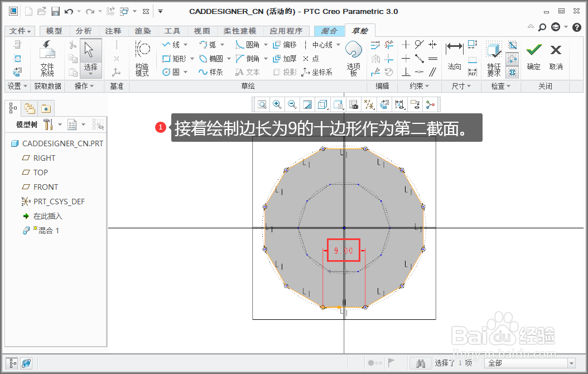The width and height of the screenshot is (588, 374).
Task: Open the Constrain (约束) group dropdown
Action: (419, 87)
